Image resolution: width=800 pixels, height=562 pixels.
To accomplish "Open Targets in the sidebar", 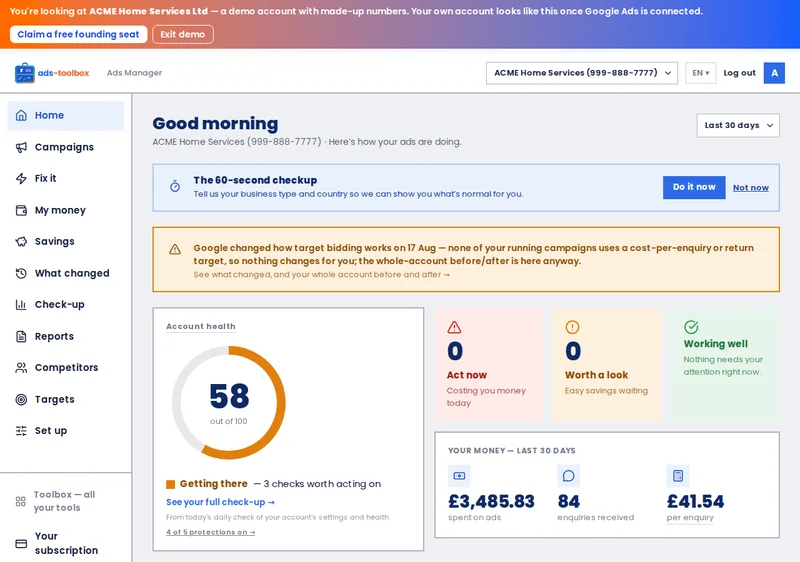I will pyautogui.click(x=66, y=399).
